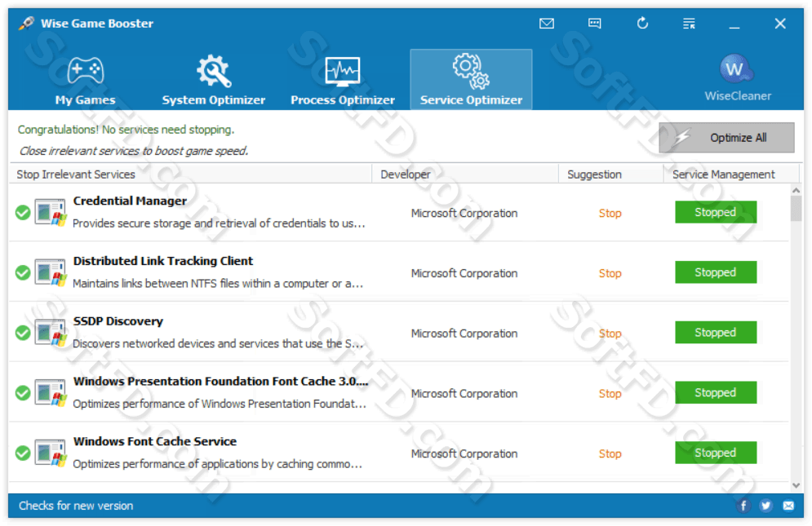
Task: Click the email icon in status bar
Action: point(788,506)
